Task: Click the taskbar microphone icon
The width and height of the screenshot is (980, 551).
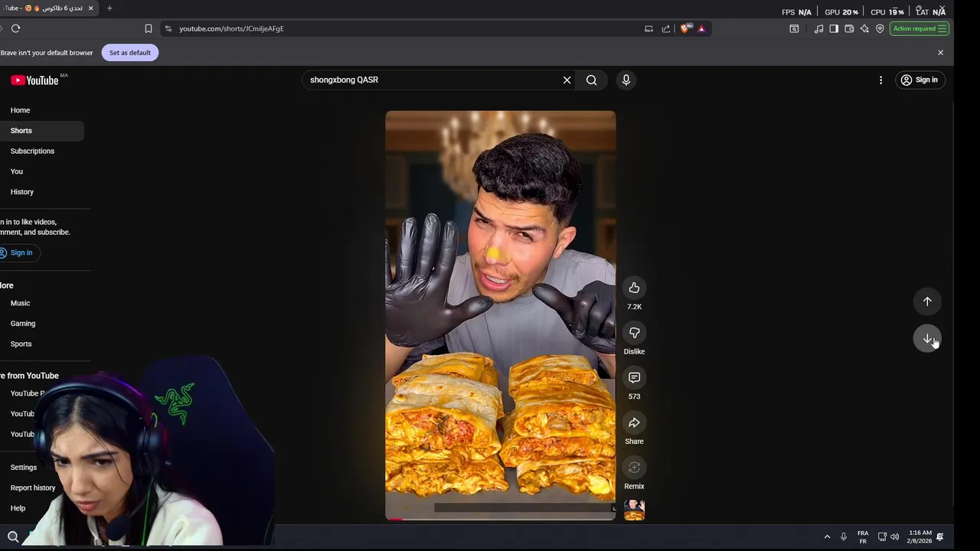Action: tap(844, 537)
